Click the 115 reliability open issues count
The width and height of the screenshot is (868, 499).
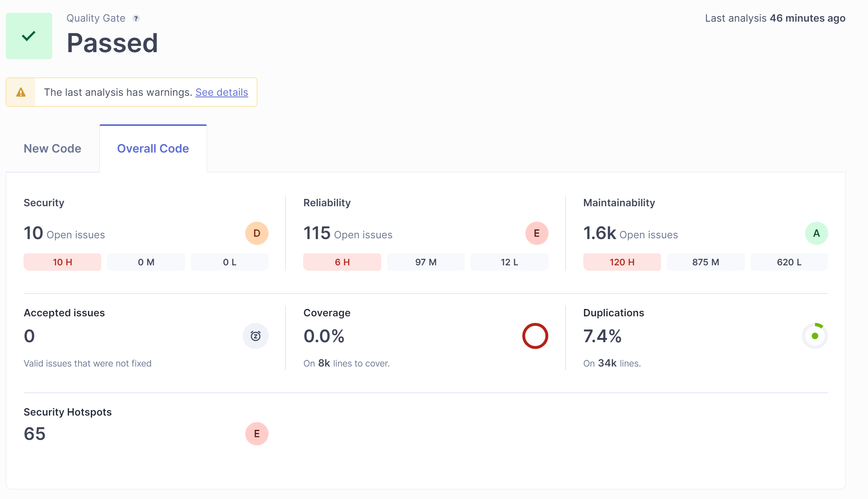tap(317, 233)
